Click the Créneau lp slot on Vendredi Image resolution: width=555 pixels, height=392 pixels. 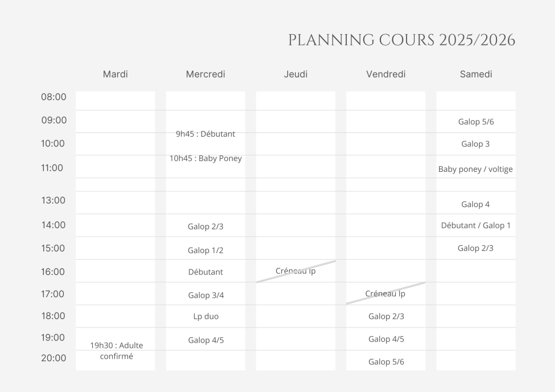[385, 294]
